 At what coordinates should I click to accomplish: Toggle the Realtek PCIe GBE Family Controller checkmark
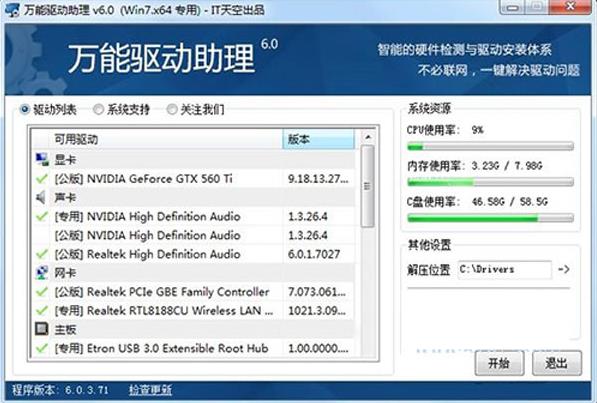click(x=42, y=292)
